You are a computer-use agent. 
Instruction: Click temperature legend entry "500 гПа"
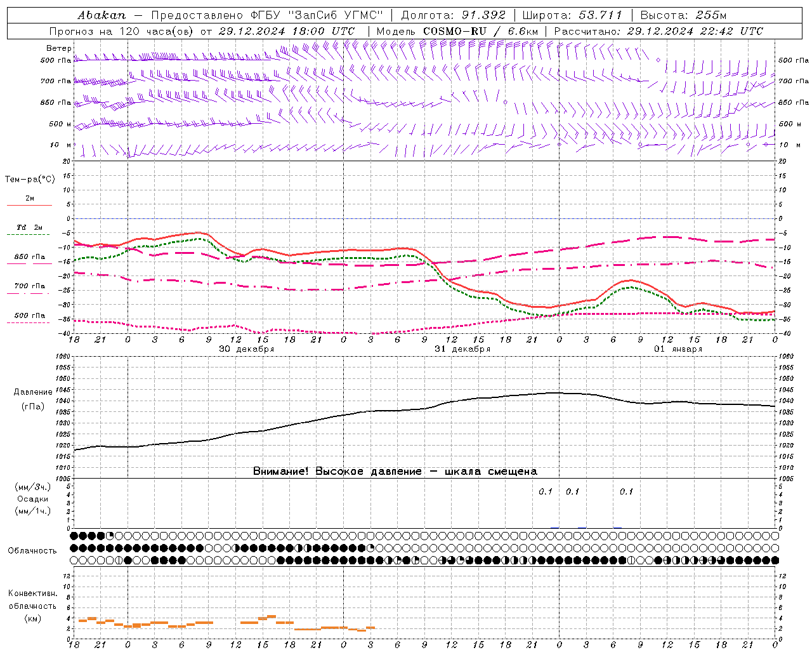pos(30,315)
